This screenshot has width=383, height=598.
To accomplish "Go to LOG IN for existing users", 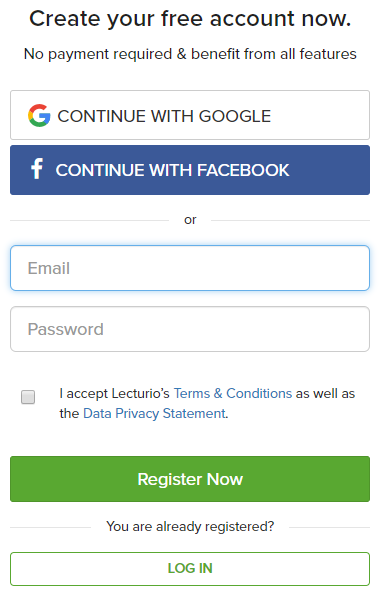I will [190, 569].
